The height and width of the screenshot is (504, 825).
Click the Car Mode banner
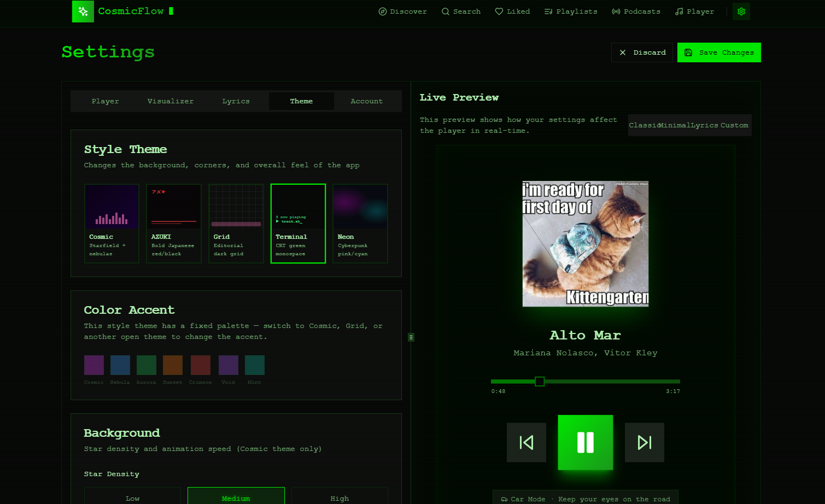click(586, 498)
